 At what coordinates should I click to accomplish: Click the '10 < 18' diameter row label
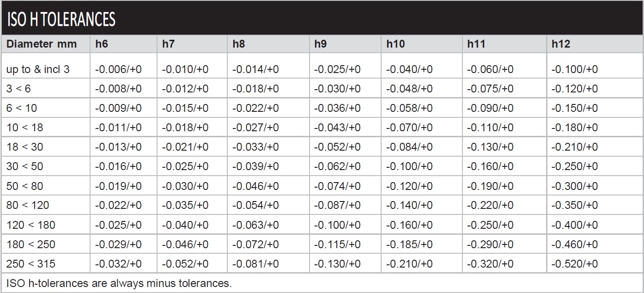click(25, 128)
